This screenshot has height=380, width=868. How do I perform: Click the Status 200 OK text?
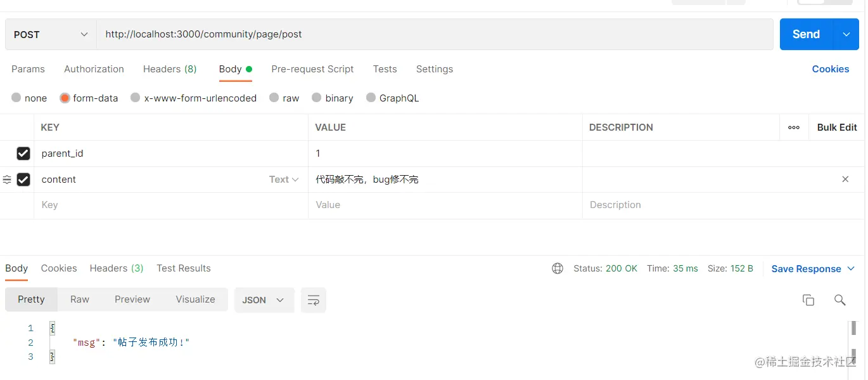pos(605,268)
